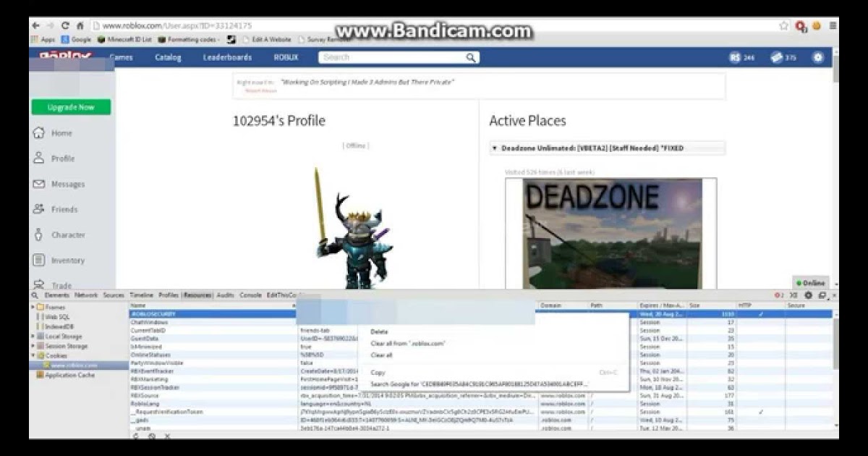
Task: Click the Tickets balance icon showing 375
Action: point(776,57)
